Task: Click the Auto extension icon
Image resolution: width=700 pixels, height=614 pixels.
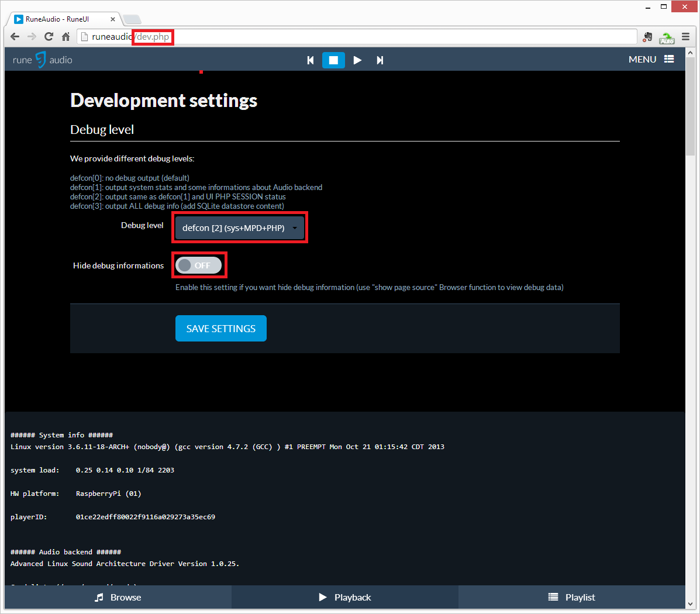Action: tap(667, 38)
